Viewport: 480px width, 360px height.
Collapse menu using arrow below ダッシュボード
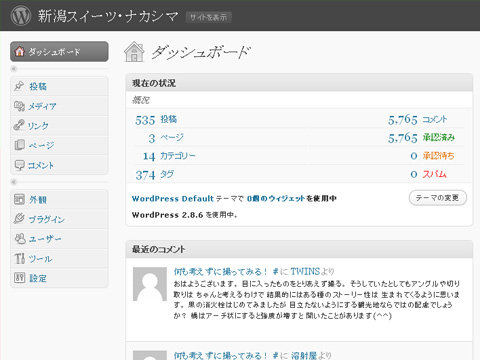pyautogui.click(x=14, y=69)
